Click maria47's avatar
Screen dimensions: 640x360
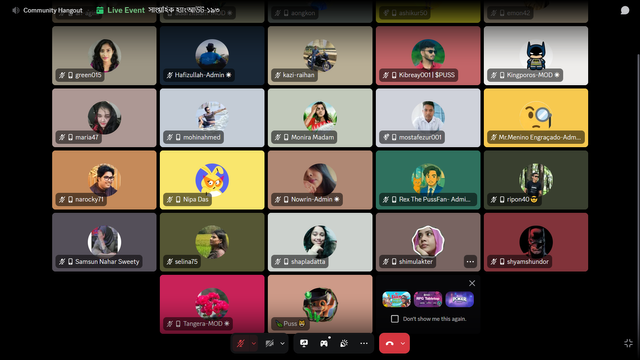click(x=104, y=118)
